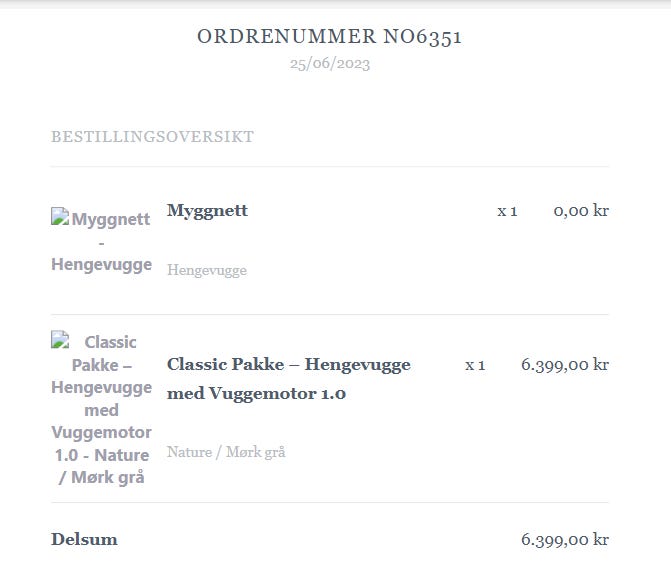The width and height of the screenshot is (671, 565).
Task: Click the Delsum amount 6.399,00 kr
Action: click(564, 540)
